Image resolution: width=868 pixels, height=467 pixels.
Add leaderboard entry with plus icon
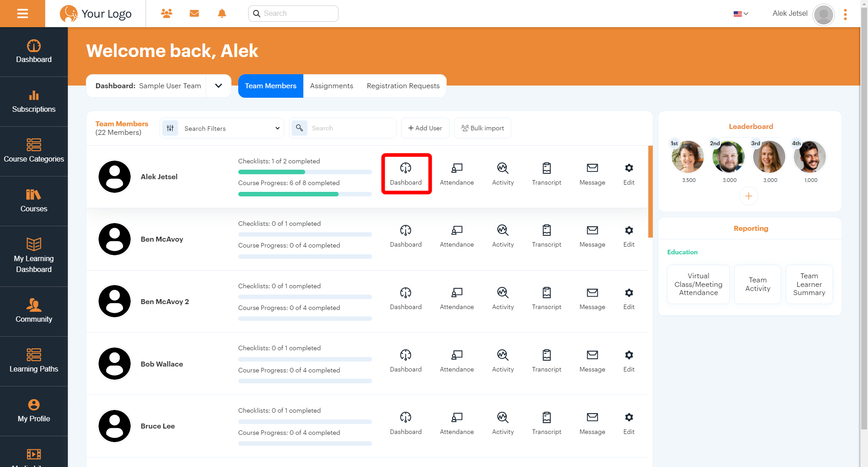pos(749,196)
